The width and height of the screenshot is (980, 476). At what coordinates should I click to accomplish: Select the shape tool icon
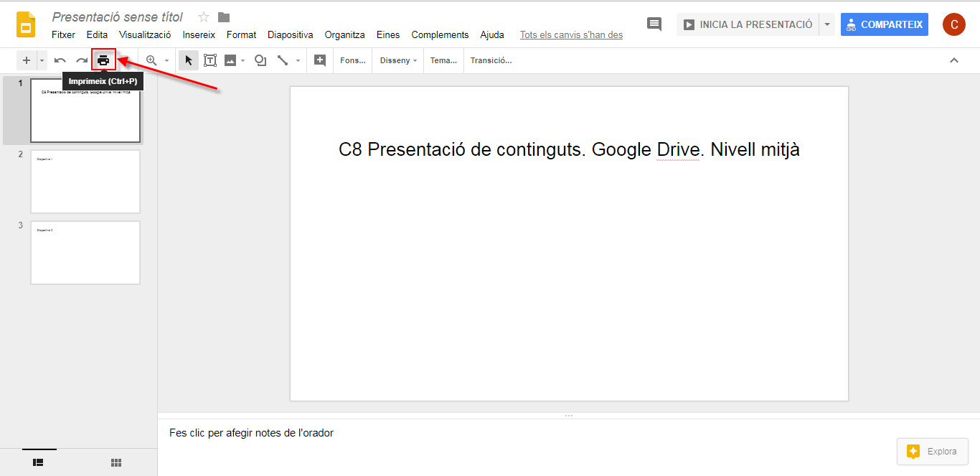pyautogui.click(x=261, y=60)
